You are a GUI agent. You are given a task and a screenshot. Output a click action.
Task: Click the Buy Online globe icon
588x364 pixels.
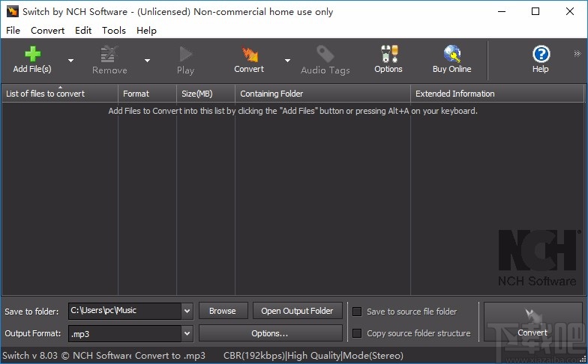(x=451, y=54)
